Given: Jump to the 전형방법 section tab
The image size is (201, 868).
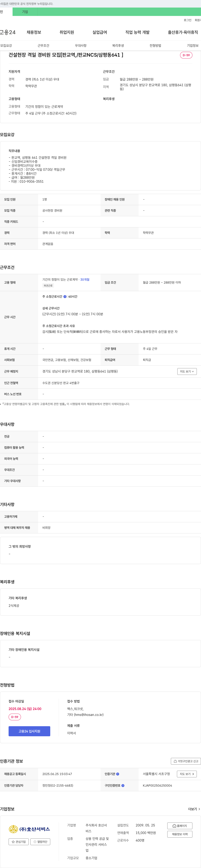Looking at the screenshot, I should pos(155,46).
